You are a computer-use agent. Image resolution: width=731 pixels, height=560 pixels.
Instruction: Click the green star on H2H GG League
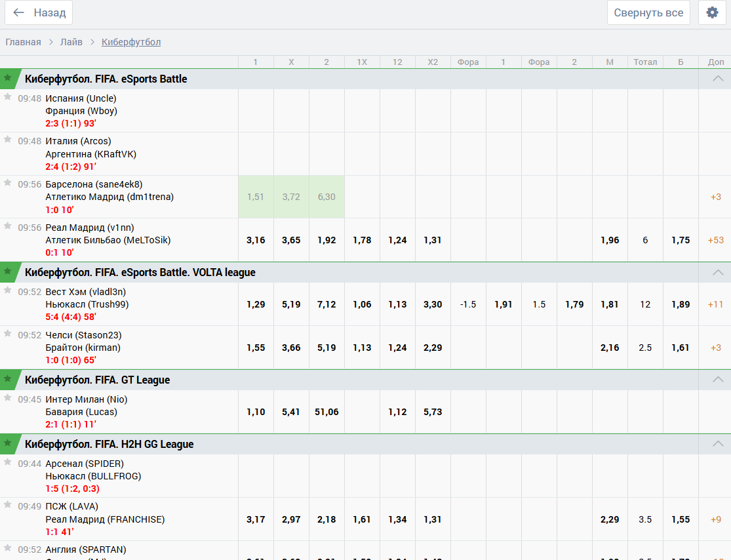[x=8, y=443]
